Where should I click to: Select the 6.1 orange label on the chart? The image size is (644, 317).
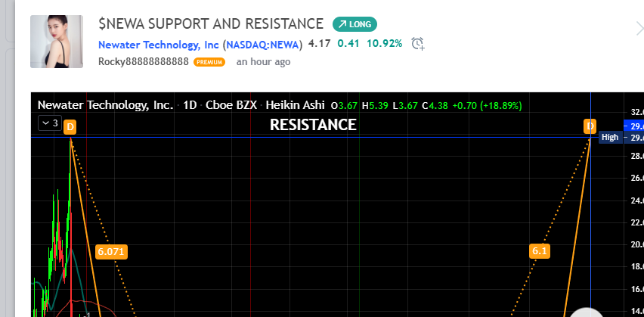(x=539, y=251)
